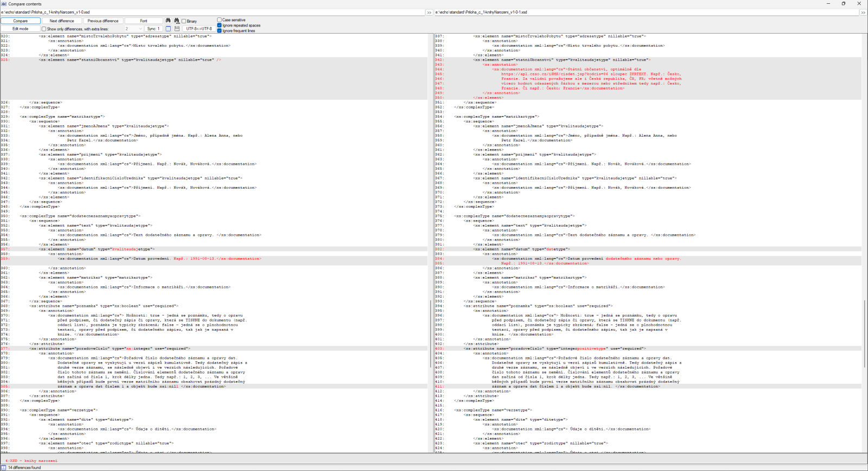Switch to Edit mode

(21, 29)
